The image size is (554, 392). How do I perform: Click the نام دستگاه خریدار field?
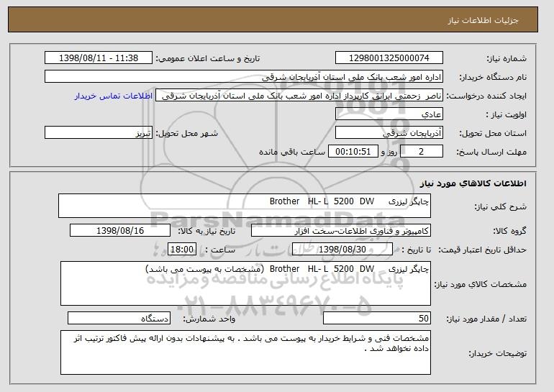[x=244, y=77]
